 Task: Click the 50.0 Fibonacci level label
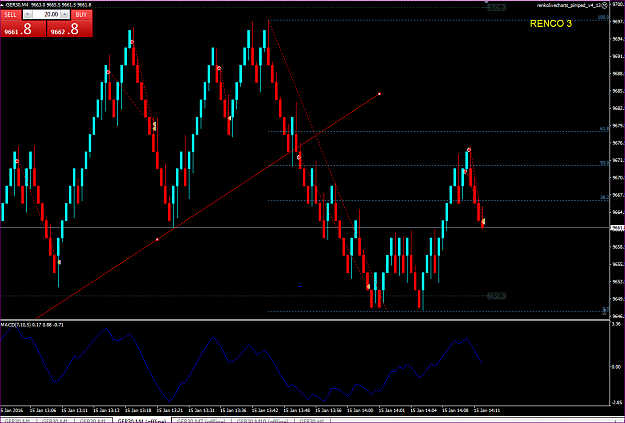point(604,163)
